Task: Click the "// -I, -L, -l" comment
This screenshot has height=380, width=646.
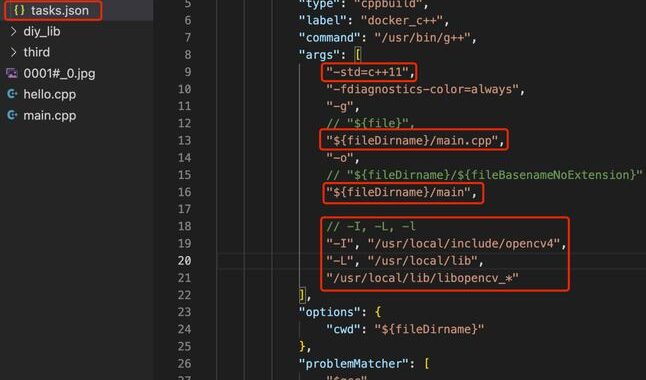Action: pos(371,226)
